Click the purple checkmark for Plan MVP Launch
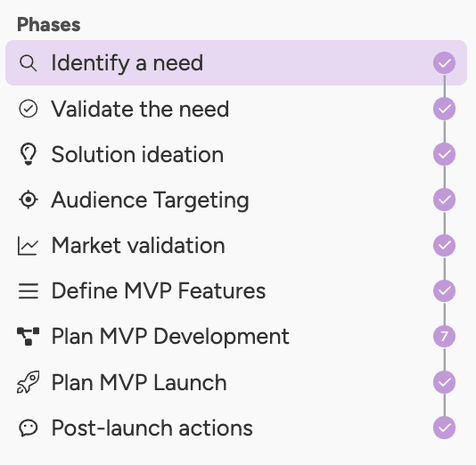Viewport: 476px width, 465px height. [x=444, y=382]
